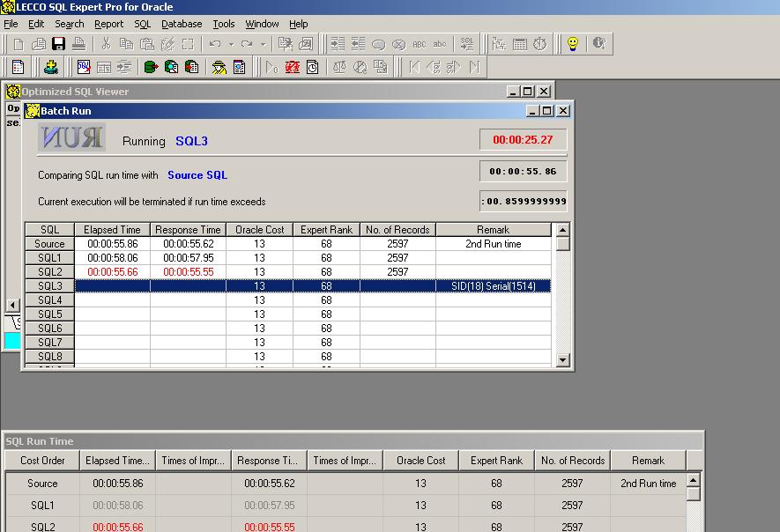The height and width of the screenshot is (532, 780).
Task: Open the Tools menu
Action: pos(224,24)
